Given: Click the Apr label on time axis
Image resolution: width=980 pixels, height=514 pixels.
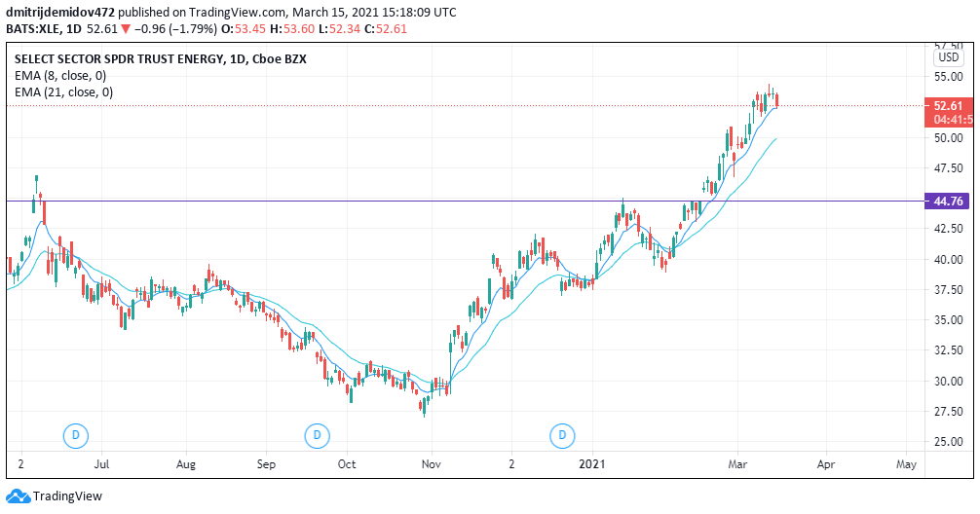Looking at the screenshot, I should tap(826, 464).
